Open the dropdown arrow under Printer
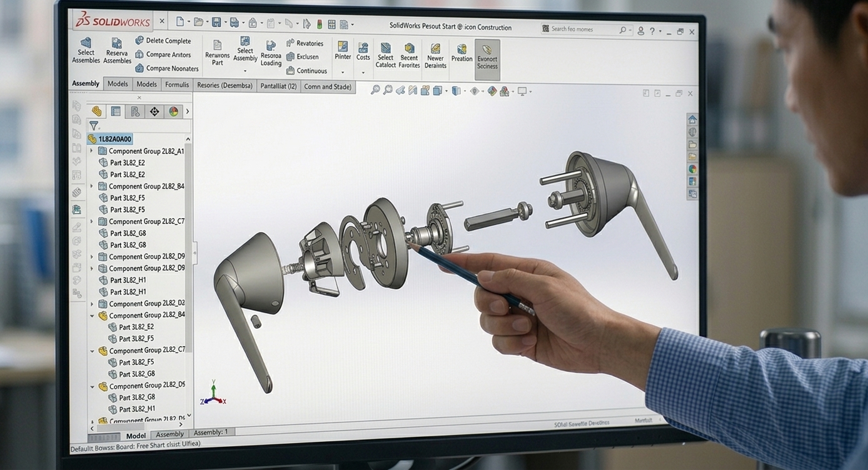868x470 pixels. 342,72
